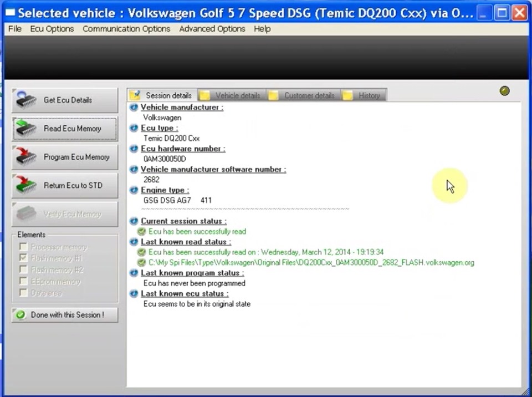The image size is (532, 397).
Task: Click the FLASH.volkswagen.org file path text
Action: (x=311, y=262)
